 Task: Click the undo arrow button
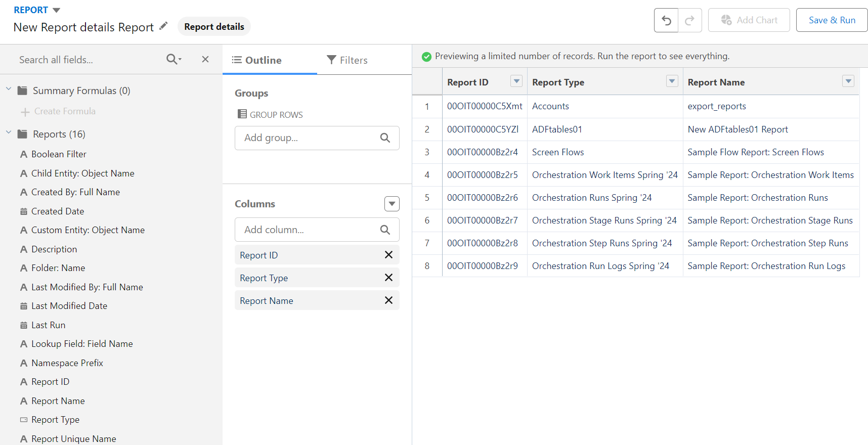click(666, 20)
